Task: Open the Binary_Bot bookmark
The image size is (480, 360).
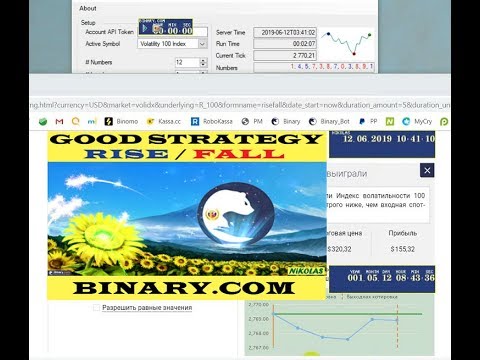Action: point(329,122)
